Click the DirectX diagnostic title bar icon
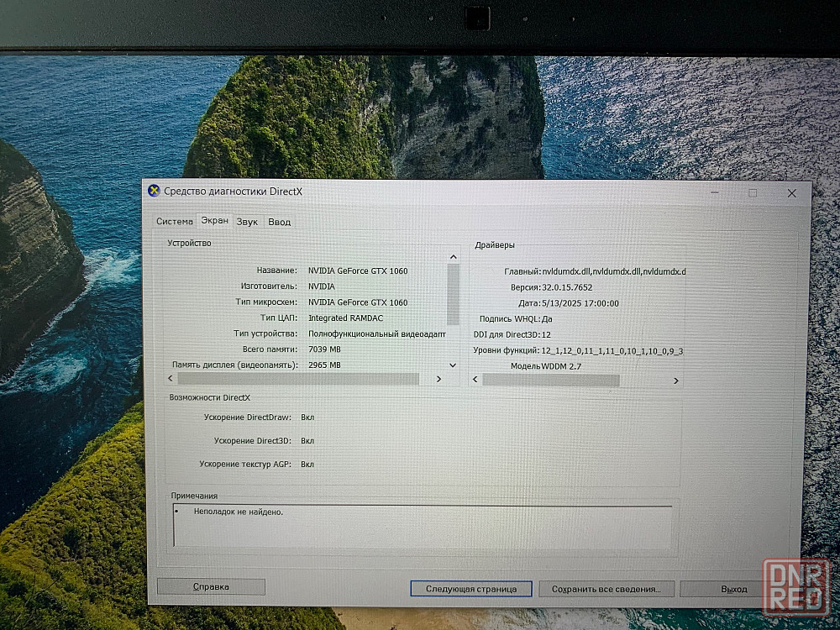Screen dimensions: 840x630 click(x=154, y=191)
